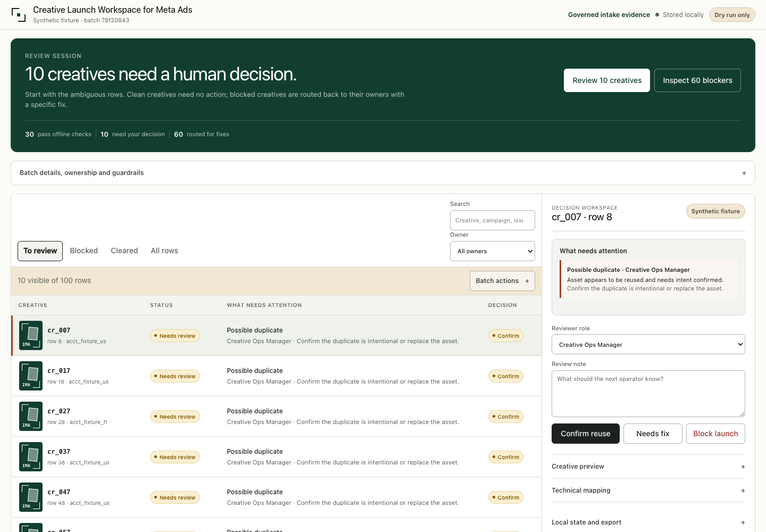
Task: Click the '60 routed for fixes' stat
Action: pos(202,134)
